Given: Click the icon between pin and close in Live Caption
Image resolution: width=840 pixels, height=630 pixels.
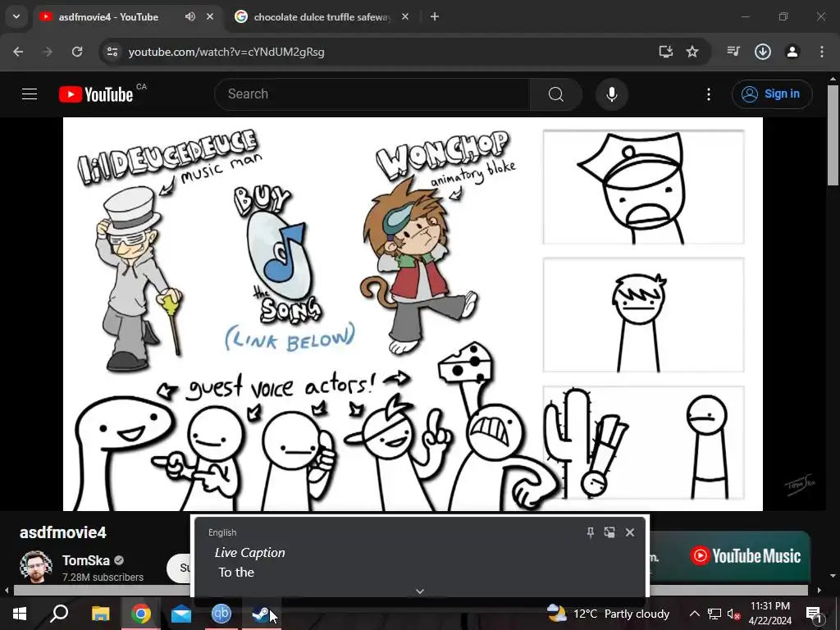Looking at the screenshot, I should tap(609, 532).
